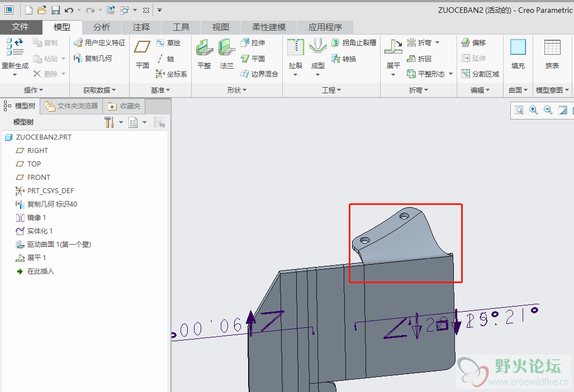The width and height of the screenshot is (574, 392).
Task: Click the 展平 (Unbend) tool
Action: tap(393, 58)
